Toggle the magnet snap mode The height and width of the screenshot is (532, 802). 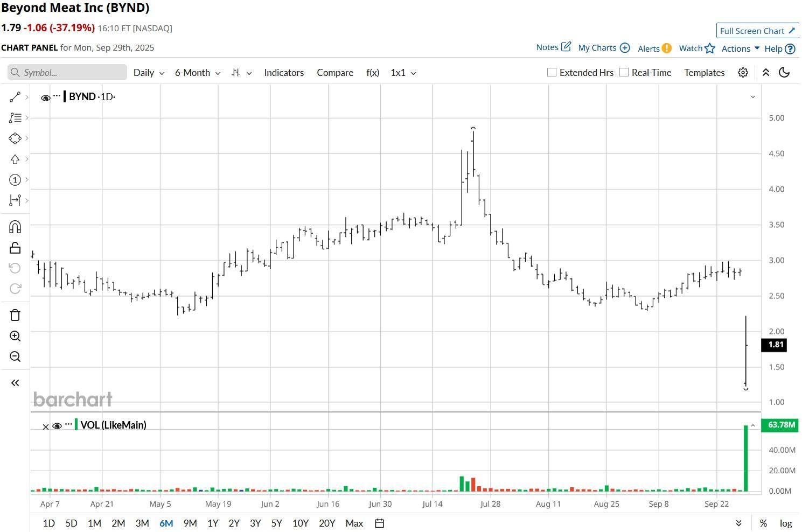(x=15, y=227)
